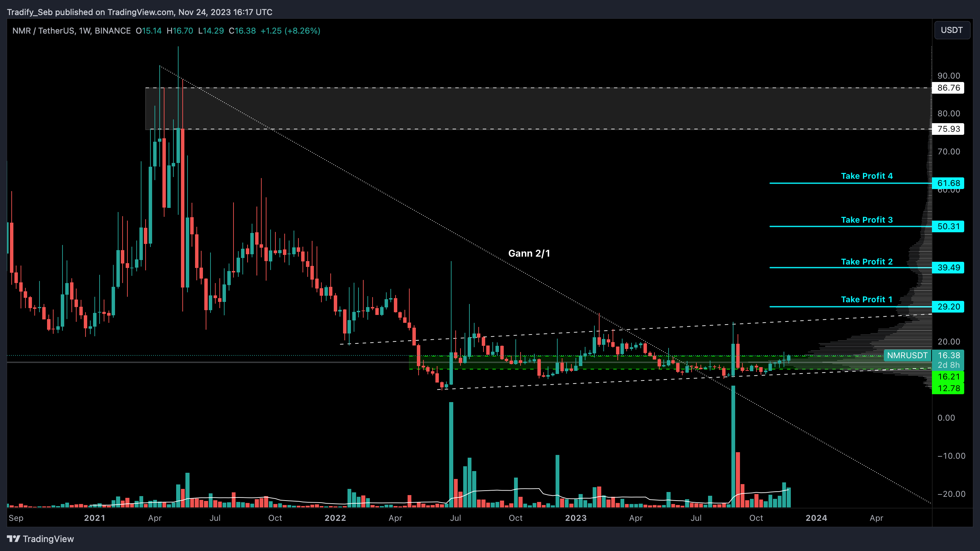The image size is (980, 551).
Task: Click the 75.93 price label
Action: (x=948, y=129)
